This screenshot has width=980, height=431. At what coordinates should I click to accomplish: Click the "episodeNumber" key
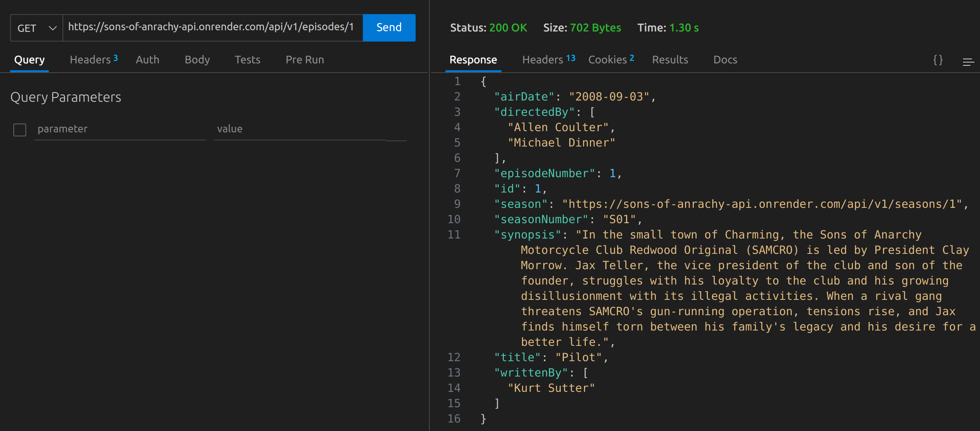click(545, 174)
